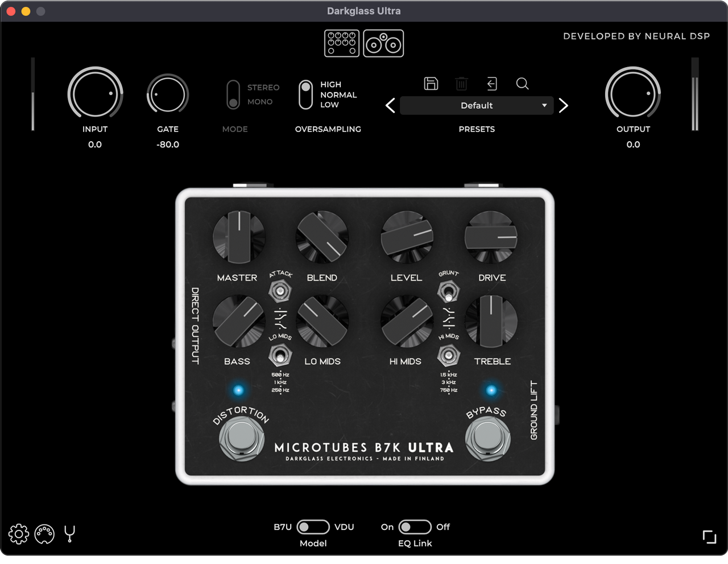This screenshot has height=564, width=728.
Task: Search presets with magnifier icon
Action: click(522, 84)
